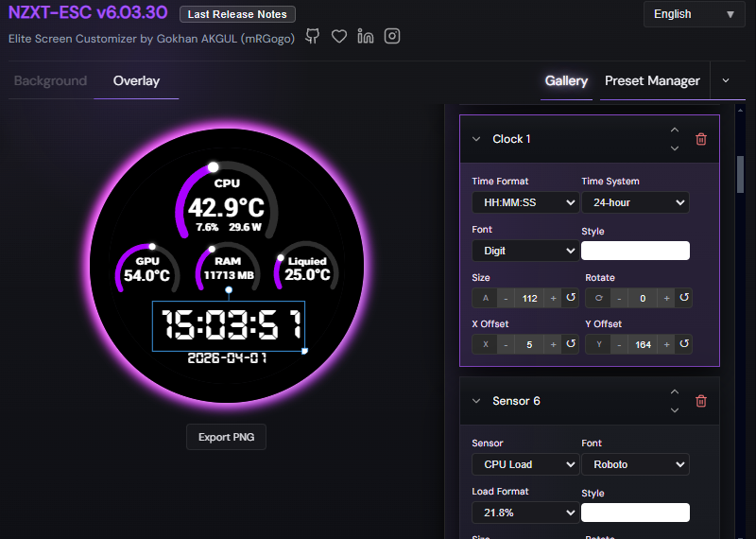Expand chevron next to Preset Manager
Viewport: 756px width, 539px height.
(726, 80)
